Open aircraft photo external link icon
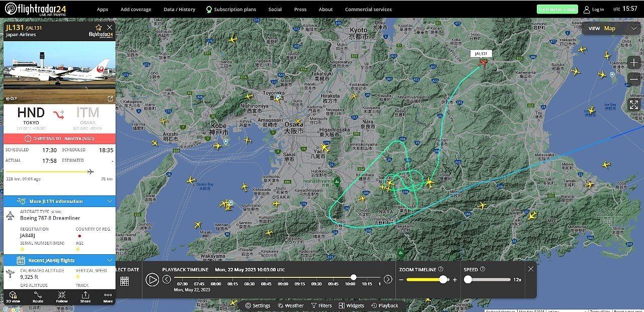Screen dimensions: 644x312 (110, 98)
